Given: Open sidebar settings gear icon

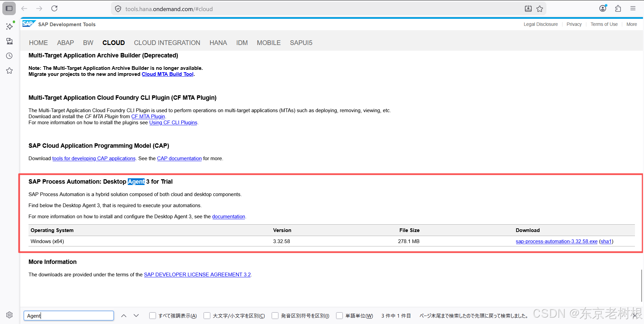Looking at the screenshot, I should click(x=9, y=315).
